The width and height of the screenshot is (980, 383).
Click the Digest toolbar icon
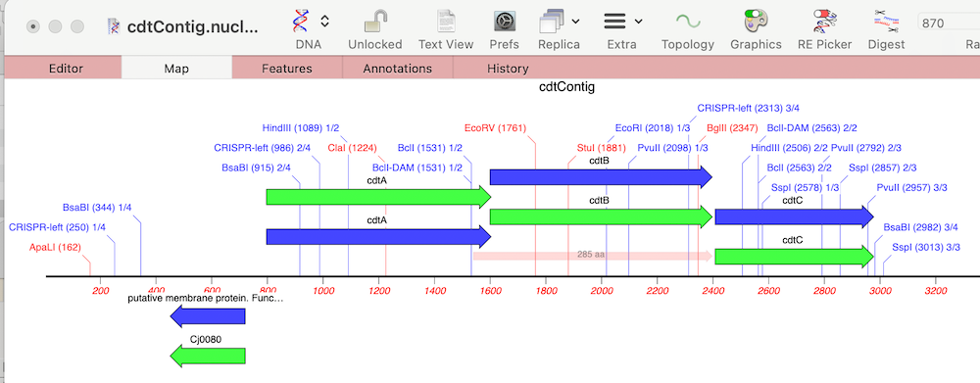tap(886, 22)
